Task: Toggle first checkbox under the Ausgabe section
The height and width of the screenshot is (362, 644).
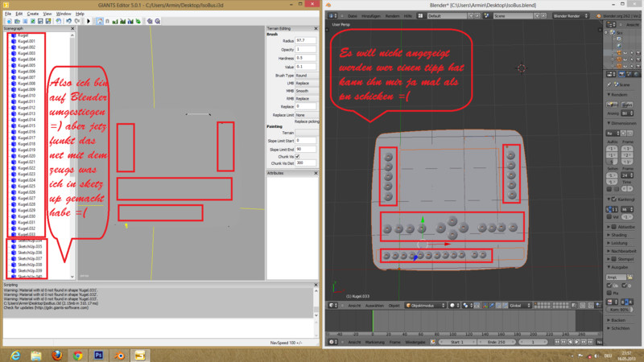Action: click(609, 286)
